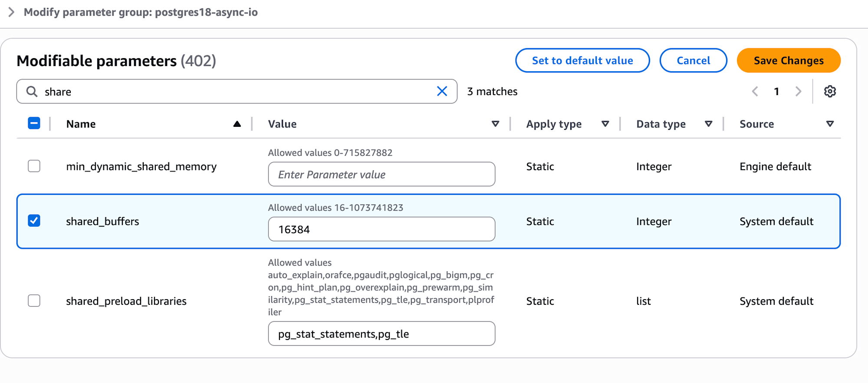Sort by Name using the ascending arrow
868x383 pixels.
(x=237, y=124)
